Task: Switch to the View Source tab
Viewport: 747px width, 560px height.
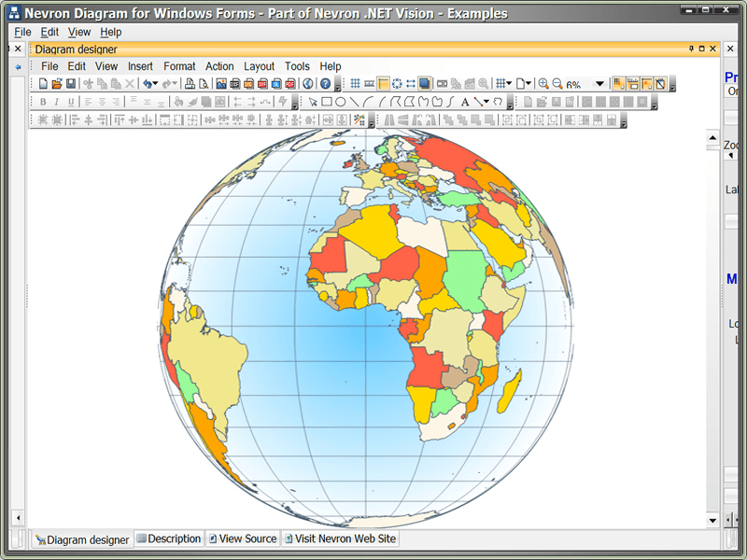Action: pos(243,539)
